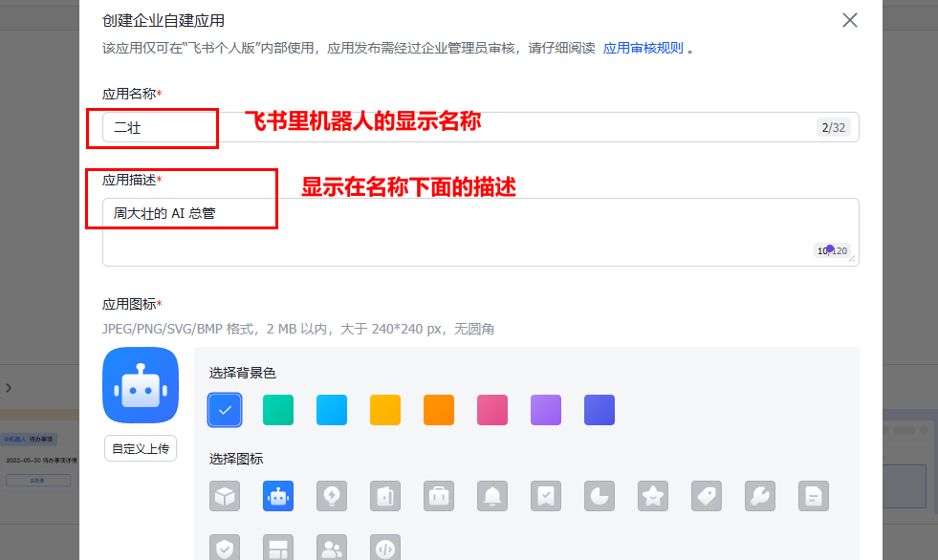Expand the collapsed left sidebar chevron
Screen dimensions: 938x560
9,388
